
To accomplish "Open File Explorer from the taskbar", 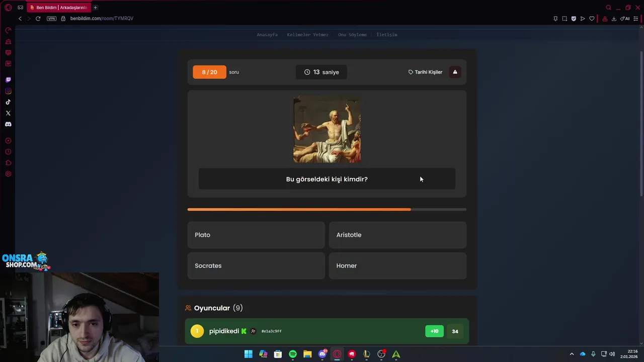I will click(x=307, y=354).
